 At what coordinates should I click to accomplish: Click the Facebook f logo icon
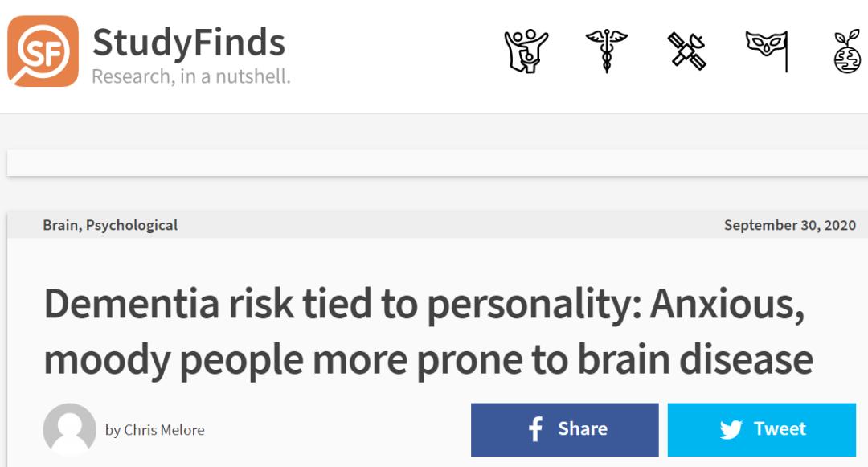coord(535,429)
